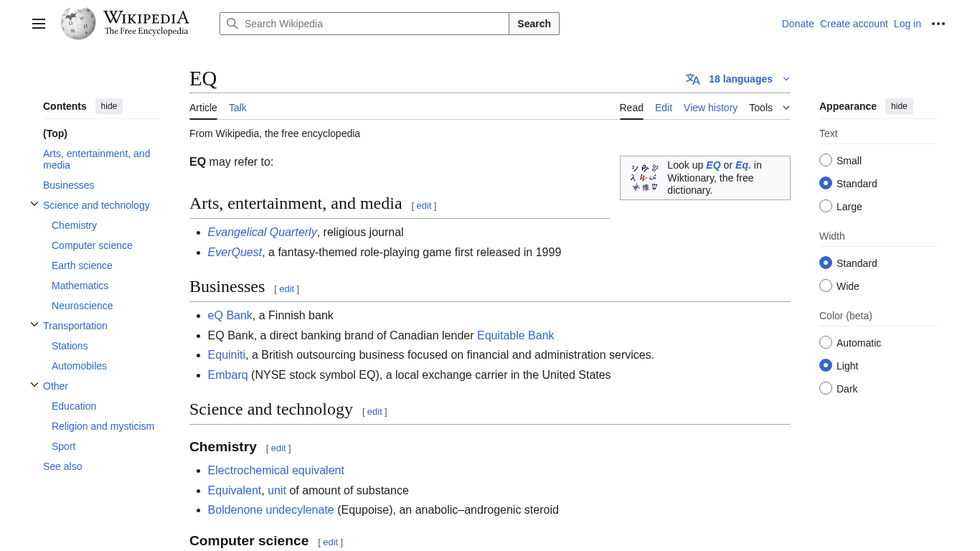Viewport: 980px width, 551px height.
Task: Switch to the Article tab
Action: 203,108
